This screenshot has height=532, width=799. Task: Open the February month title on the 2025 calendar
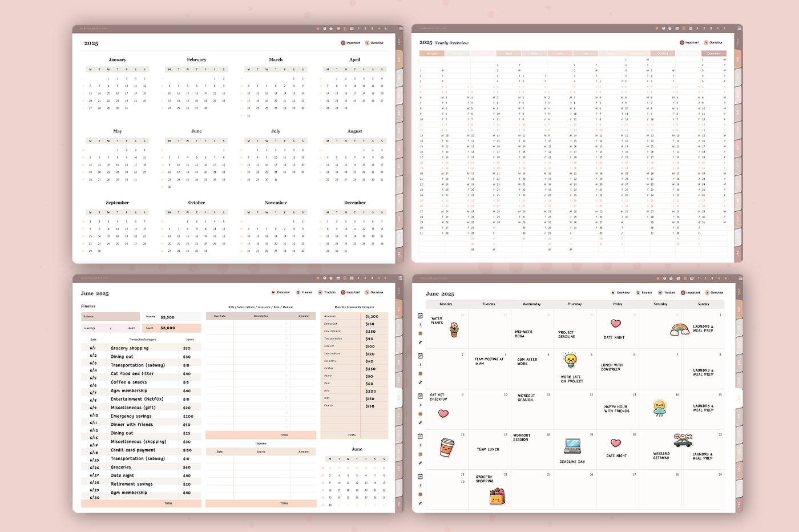click(196, 59)
